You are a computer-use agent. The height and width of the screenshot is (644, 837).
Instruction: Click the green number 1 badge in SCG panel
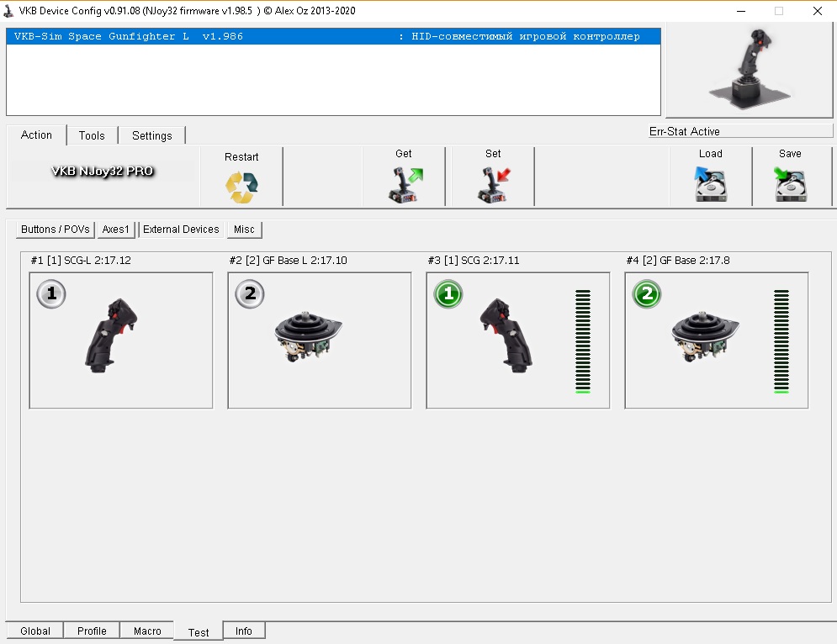point(448,294)
